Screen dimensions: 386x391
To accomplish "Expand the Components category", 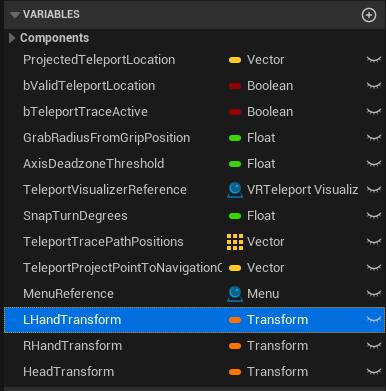I will click(x=12, y=38).
